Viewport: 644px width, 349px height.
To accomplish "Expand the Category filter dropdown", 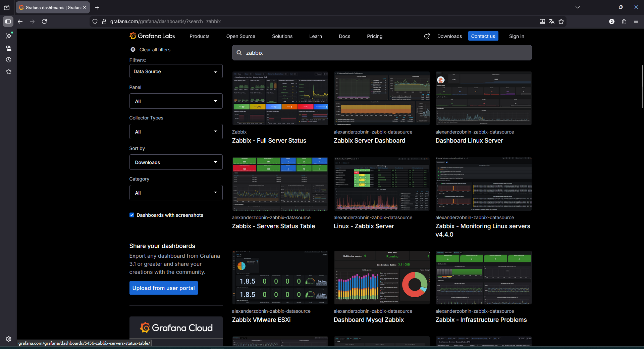I will 176,193.
